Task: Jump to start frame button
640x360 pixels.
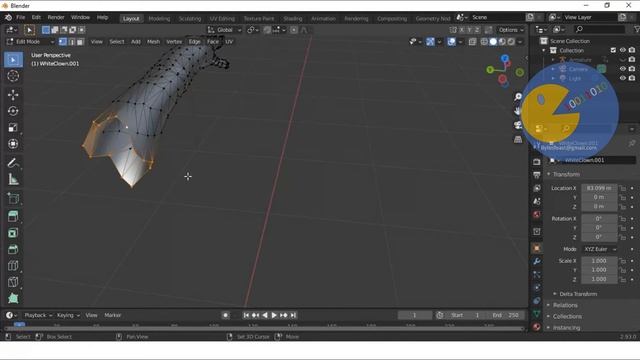Action: coord(246,315)
